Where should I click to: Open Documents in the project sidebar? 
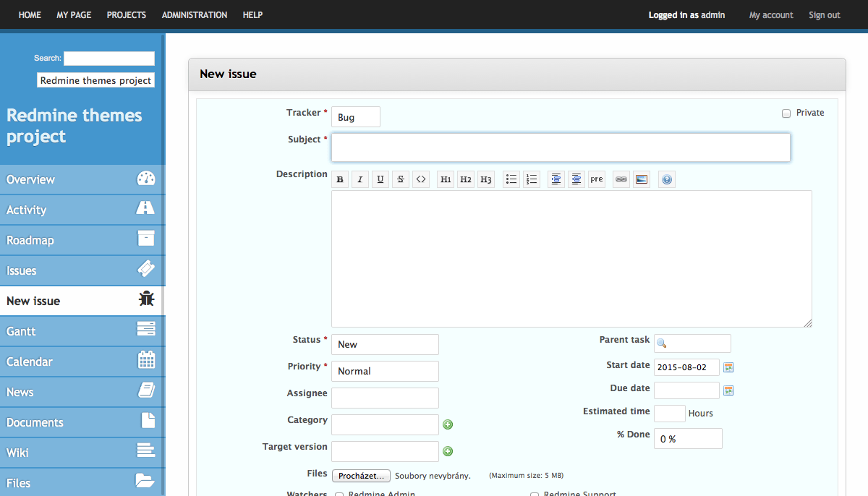(x=82, y=422)
